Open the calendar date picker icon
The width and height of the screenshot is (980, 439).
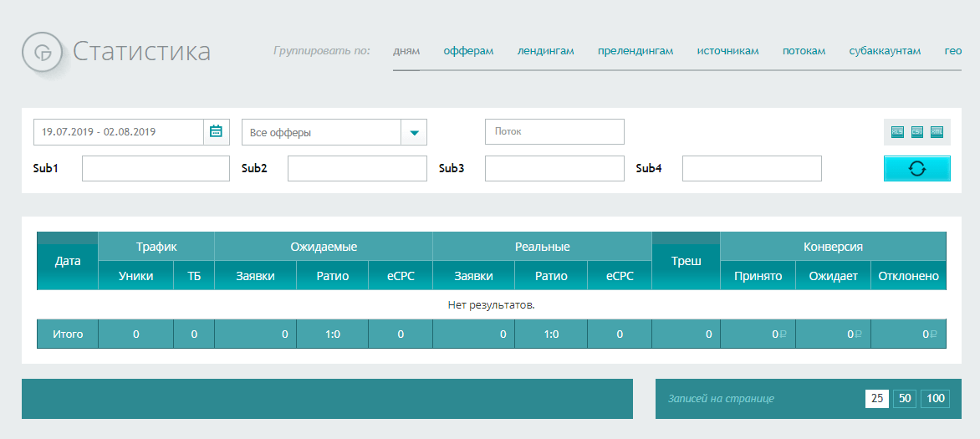(x=216, y=132)
